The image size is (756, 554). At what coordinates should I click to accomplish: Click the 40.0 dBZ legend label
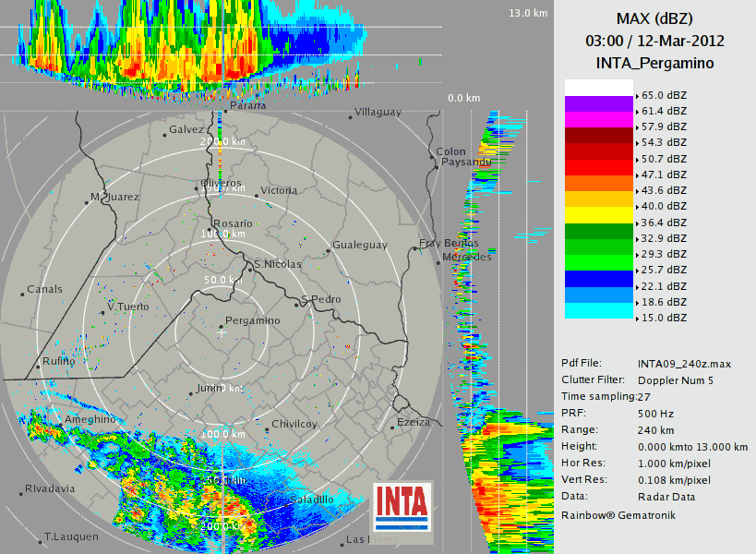click(x=664, y=206)
